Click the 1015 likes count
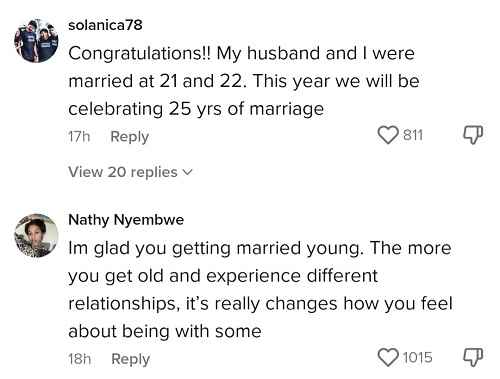The image size is (500, 379). click(x=418, y=357)
